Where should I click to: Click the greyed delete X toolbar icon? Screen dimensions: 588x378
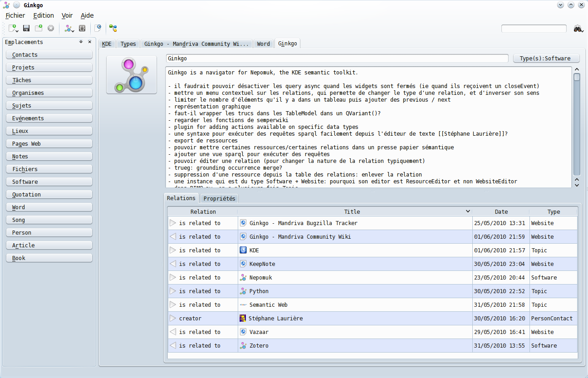pyautogui.click(x=51, y=28)
